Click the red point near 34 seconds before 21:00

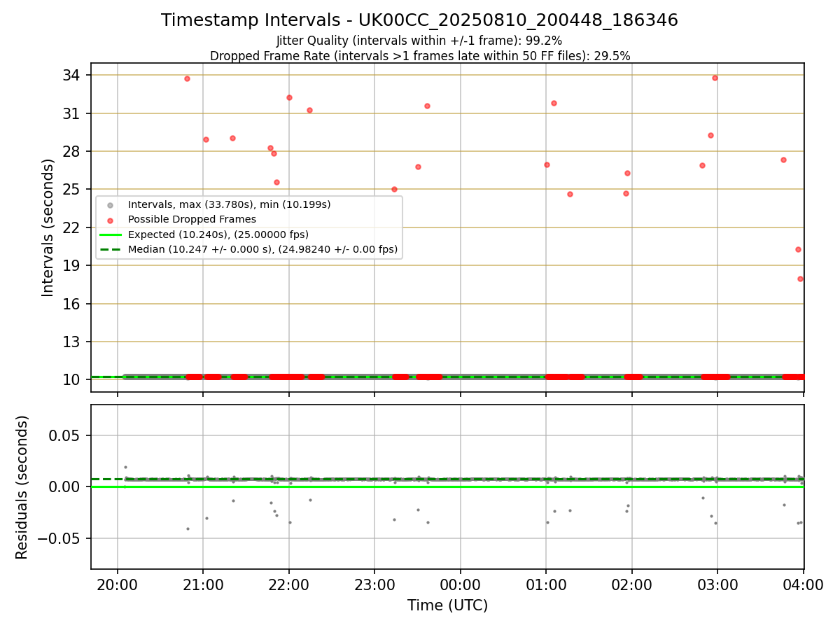[187, 78]
